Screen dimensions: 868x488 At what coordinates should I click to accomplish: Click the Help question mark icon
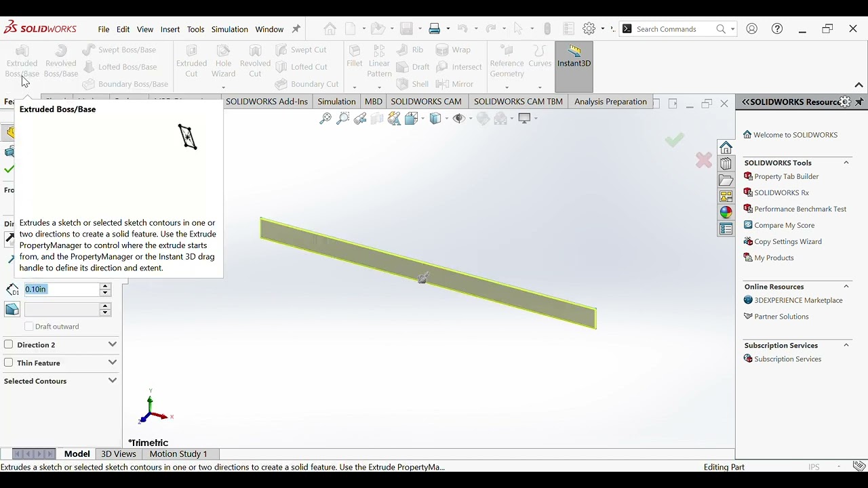point(777,28)
